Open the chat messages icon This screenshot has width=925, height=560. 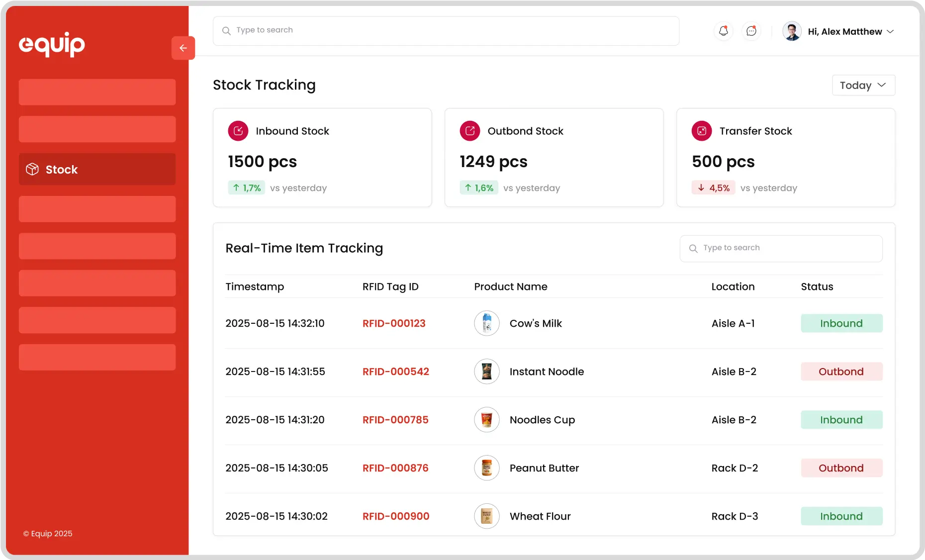(x=751, y=31)
